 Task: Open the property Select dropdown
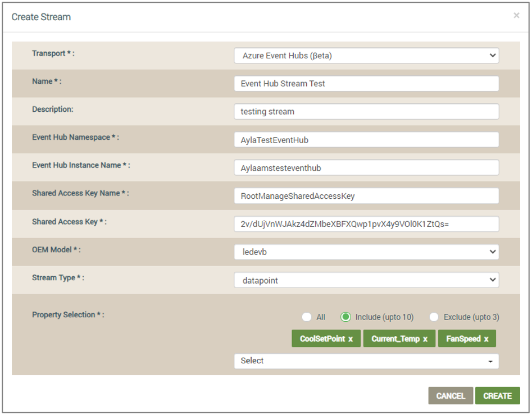click(x=366, y=361)
